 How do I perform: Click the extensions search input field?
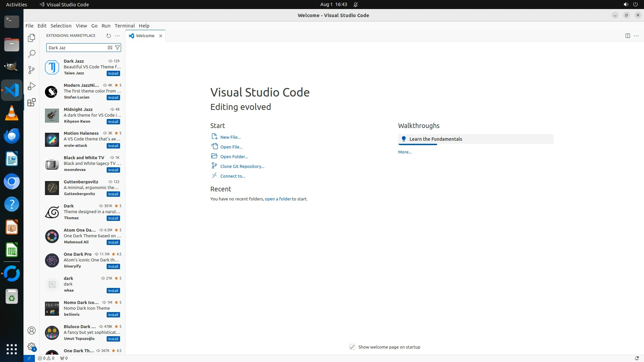[75, 48]
